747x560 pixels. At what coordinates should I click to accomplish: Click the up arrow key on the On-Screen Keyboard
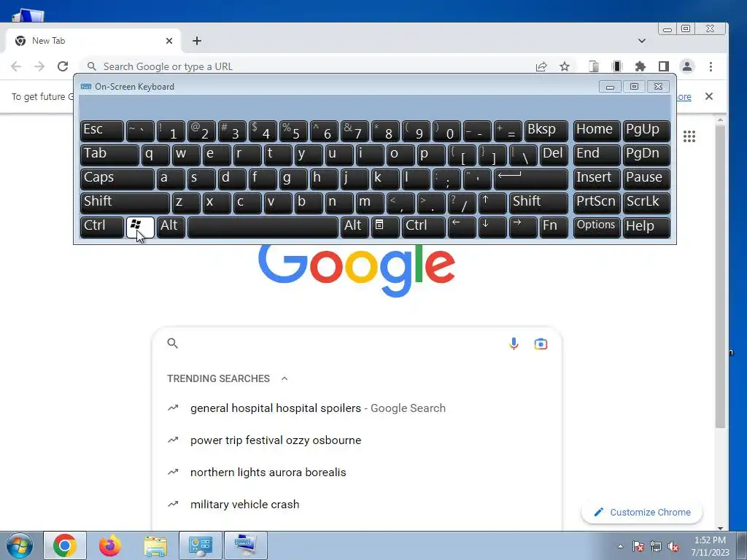(492, 203)
